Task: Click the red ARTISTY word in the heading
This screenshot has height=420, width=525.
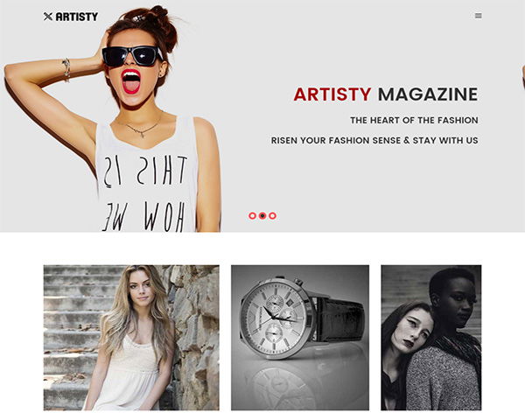Action: [332, 94]
